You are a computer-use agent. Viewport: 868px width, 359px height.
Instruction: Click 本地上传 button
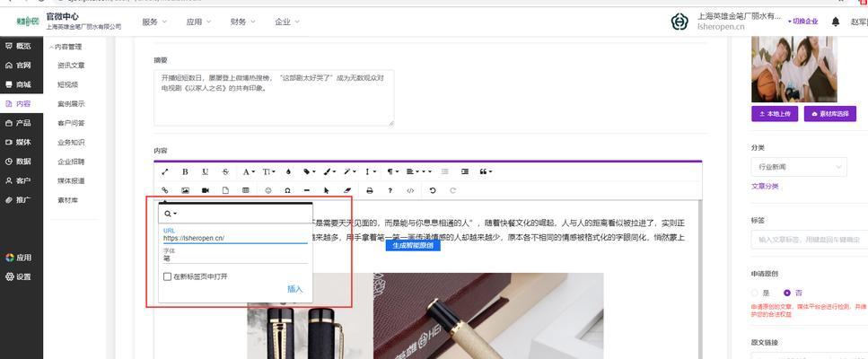pos(775,113)
